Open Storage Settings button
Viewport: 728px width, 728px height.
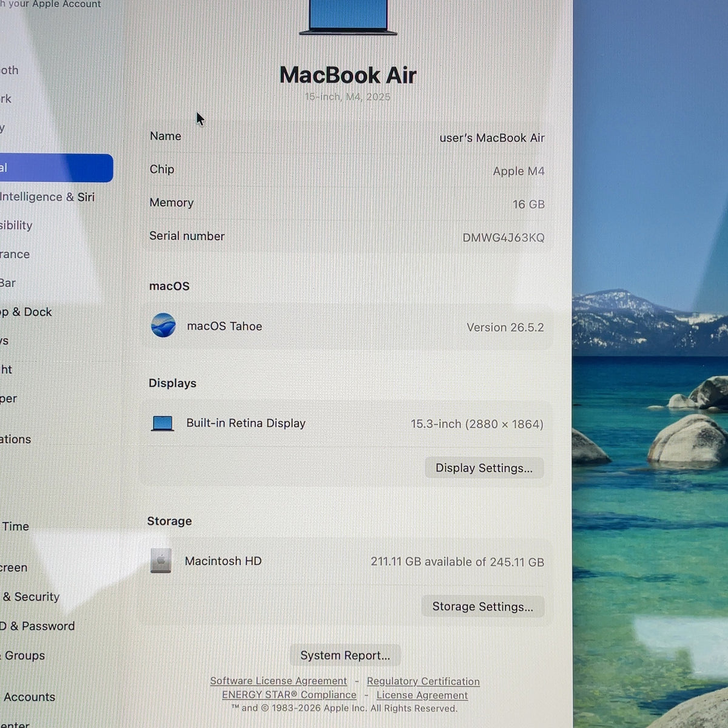(x=483, y=606)
